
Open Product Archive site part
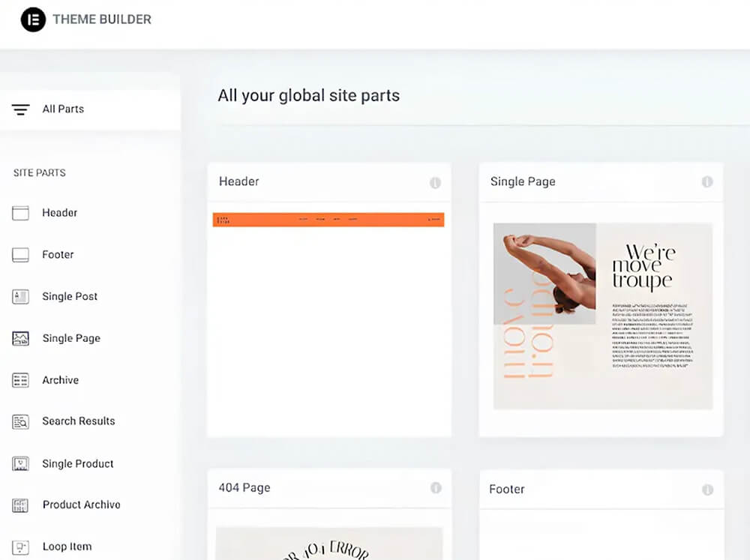pos(81,505)
